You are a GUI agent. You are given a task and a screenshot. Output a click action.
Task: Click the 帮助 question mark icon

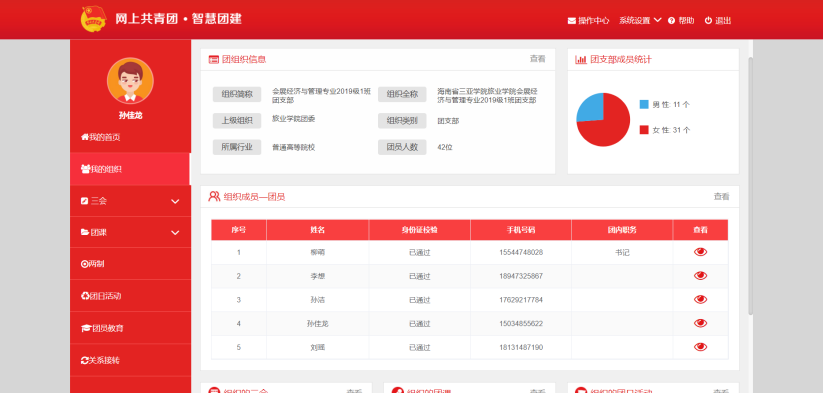(671, 20)
